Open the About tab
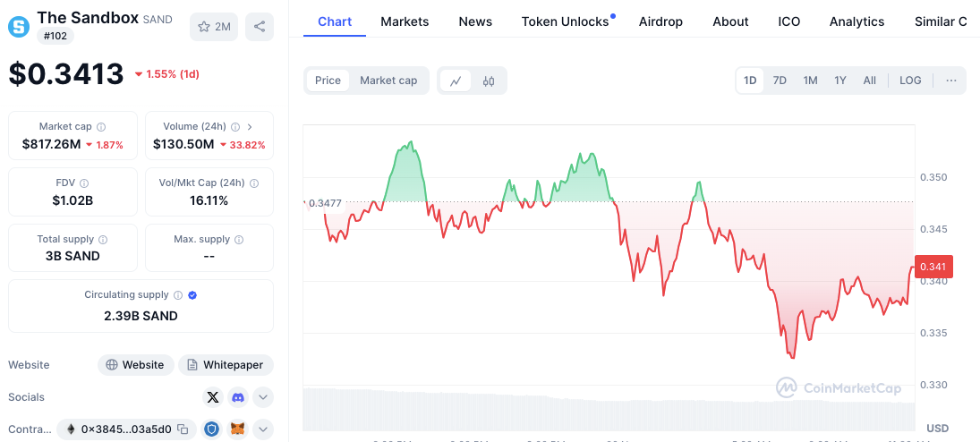The image size is (980, 442). [x=730, y=21]
